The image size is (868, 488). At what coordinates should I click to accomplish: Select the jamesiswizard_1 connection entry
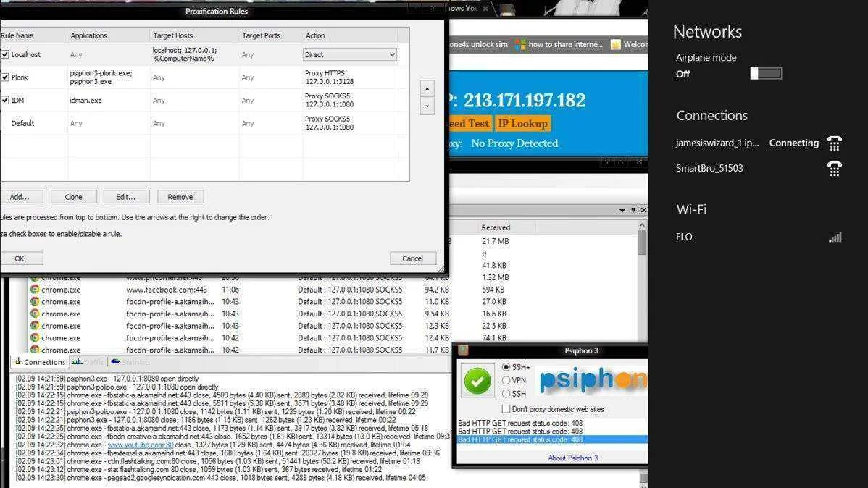click(x=759, y=143)
